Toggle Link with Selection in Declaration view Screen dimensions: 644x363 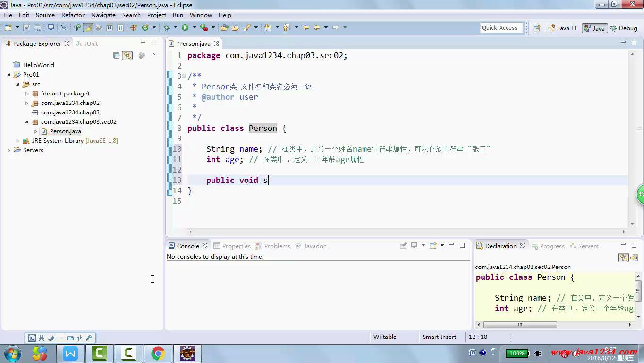click(623, 258)
